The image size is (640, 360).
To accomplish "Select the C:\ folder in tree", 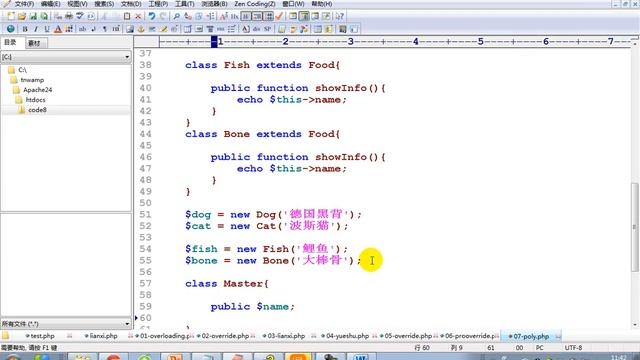I will click(x=18, y=70).
